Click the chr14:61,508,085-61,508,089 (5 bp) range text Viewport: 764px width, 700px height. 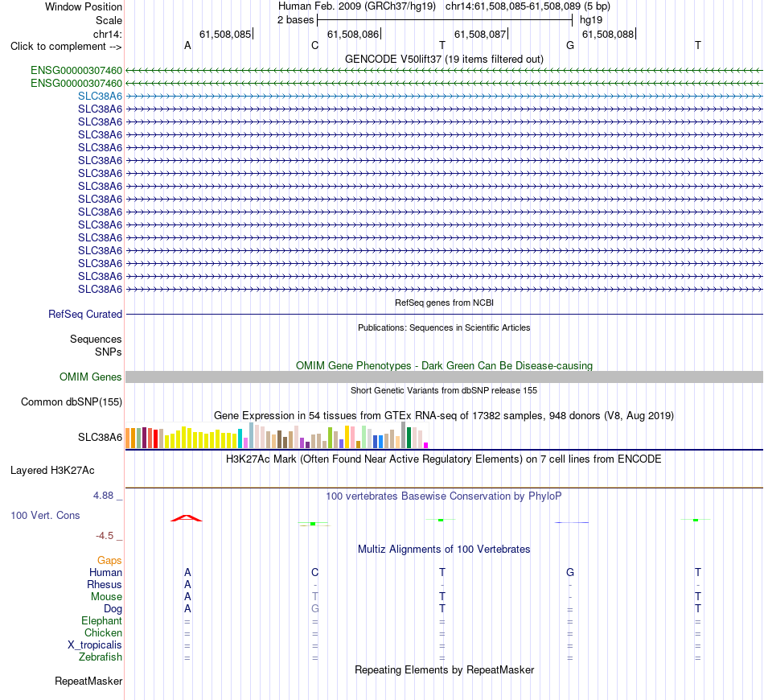coord(528,6)
